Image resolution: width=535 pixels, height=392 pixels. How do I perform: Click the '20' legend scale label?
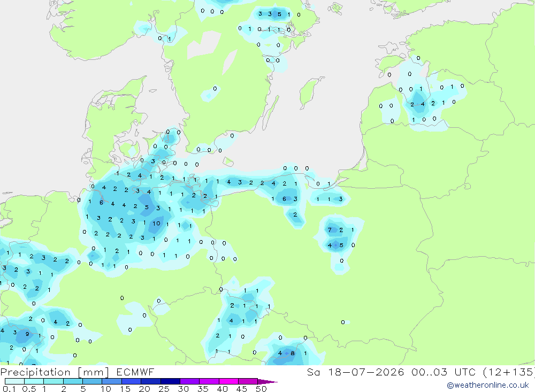(x=144, y=389)
